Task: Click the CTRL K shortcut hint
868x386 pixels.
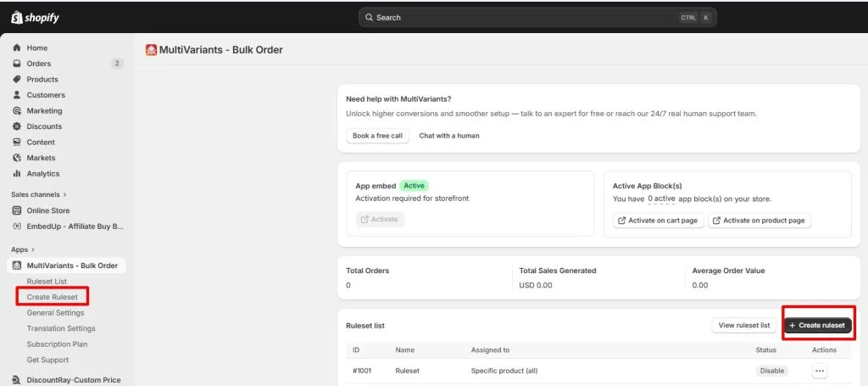Action: (x=695, y=18)
